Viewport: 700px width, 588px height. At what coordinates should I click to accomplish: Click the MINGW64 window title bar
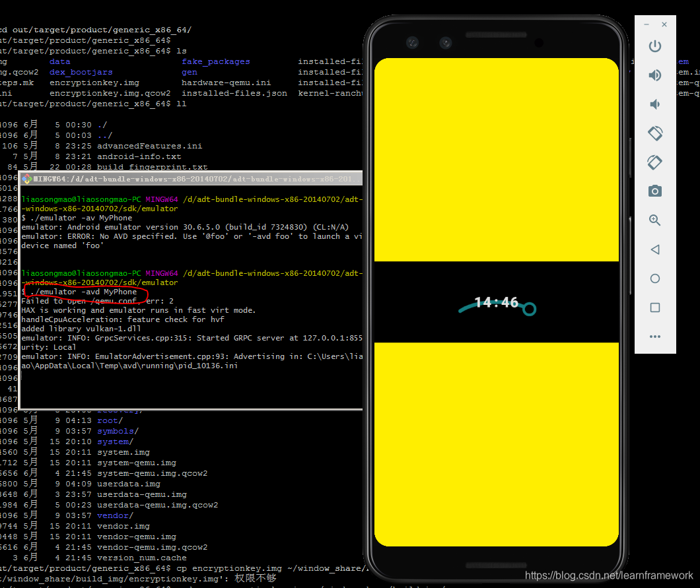(x=192, y=179)
